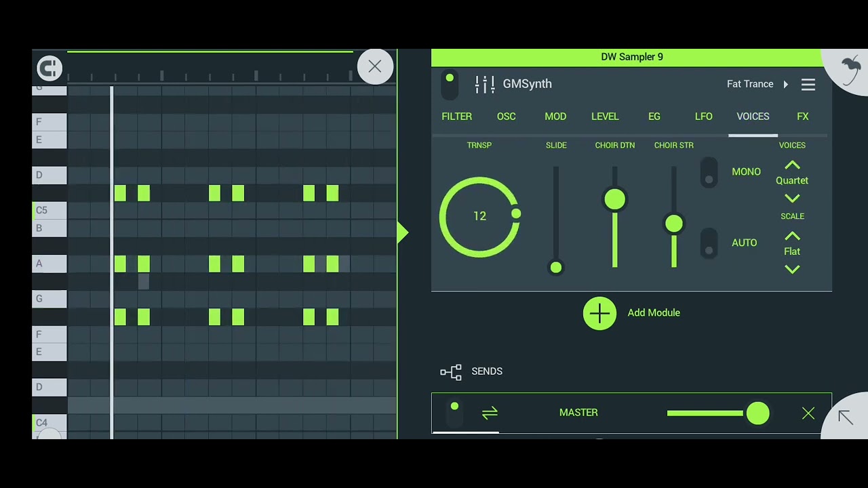Click the green triangle panel handle

pos(403,232)
